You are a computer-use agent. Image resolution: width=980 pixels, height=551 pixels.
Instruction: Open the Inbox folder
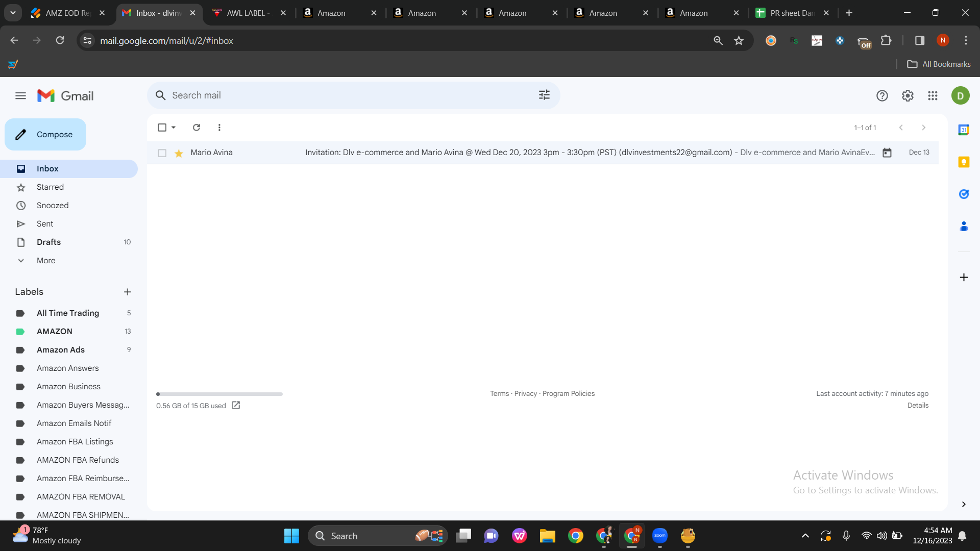(x=69, y=169)
